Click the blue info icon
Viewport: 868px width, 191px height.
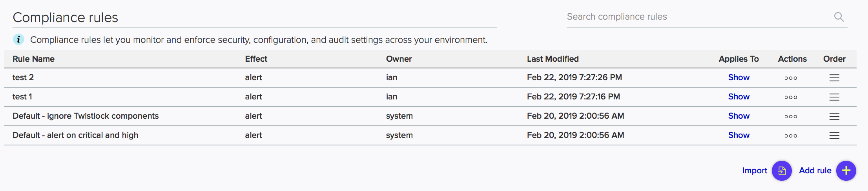[x=18, y=39]
